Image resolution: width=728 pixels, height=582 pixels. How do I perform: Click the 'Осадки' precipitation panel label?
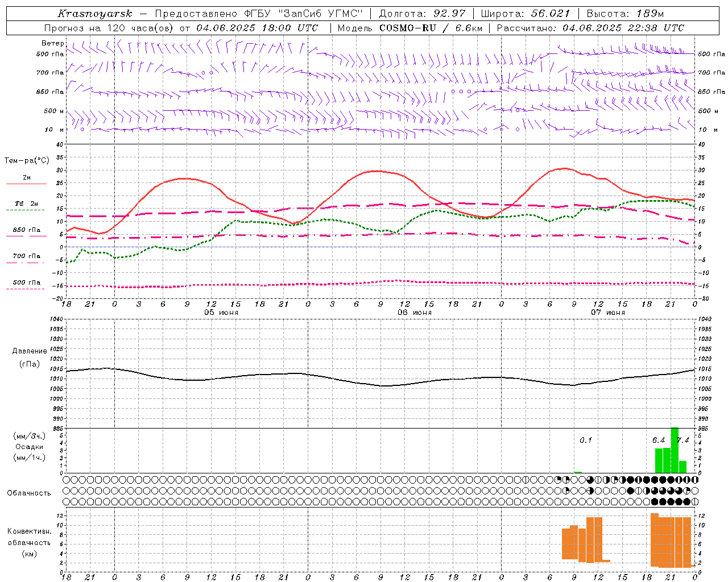29,447
